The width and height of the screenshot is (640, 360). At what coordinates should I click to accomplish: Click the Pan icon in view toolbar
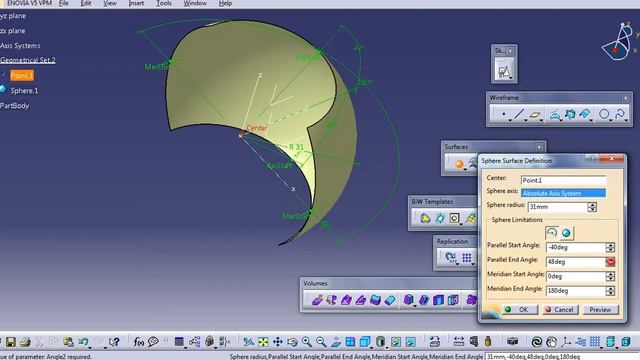(278, 342)
